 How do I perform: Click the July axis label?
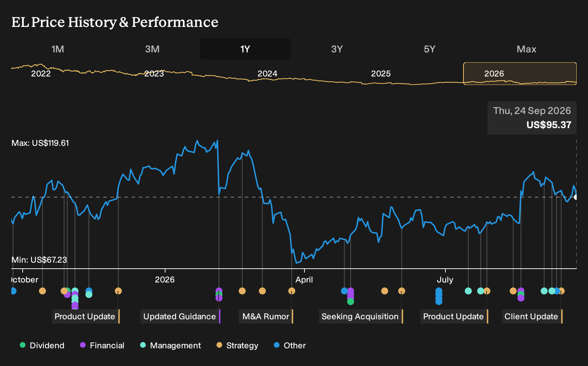445,280
